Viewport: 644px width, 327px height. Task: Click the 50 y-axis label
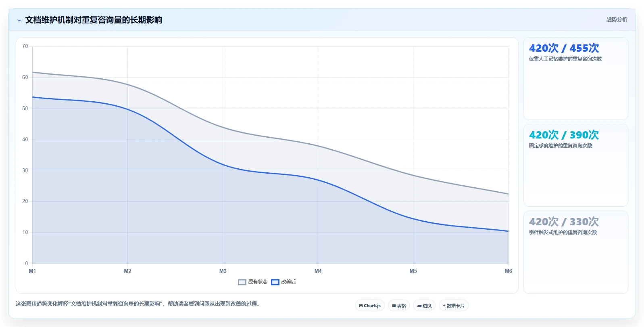point(25,109)
